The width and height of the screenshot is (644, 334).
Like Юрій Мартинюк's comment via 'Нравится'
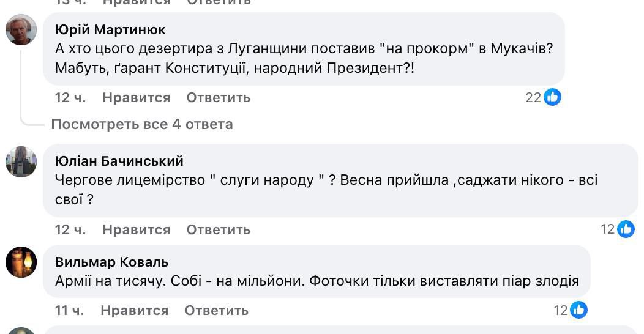[137, 97]
